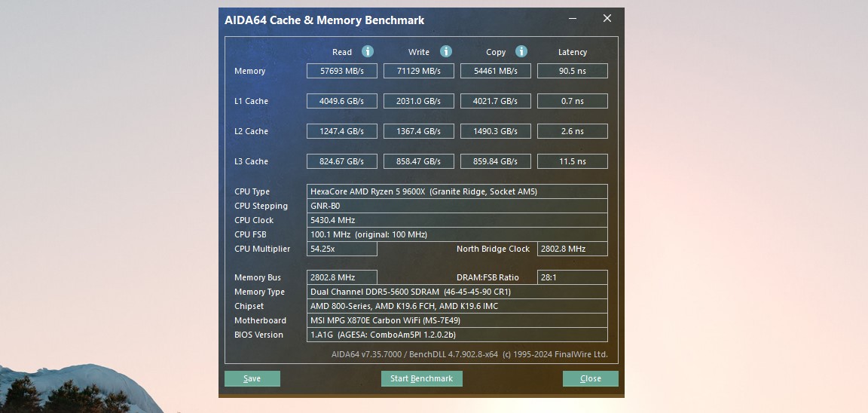Click the CPU FSB value 100.1 MHz
The width and height of the screenshot is (868, 413).
tap(457, 234)
